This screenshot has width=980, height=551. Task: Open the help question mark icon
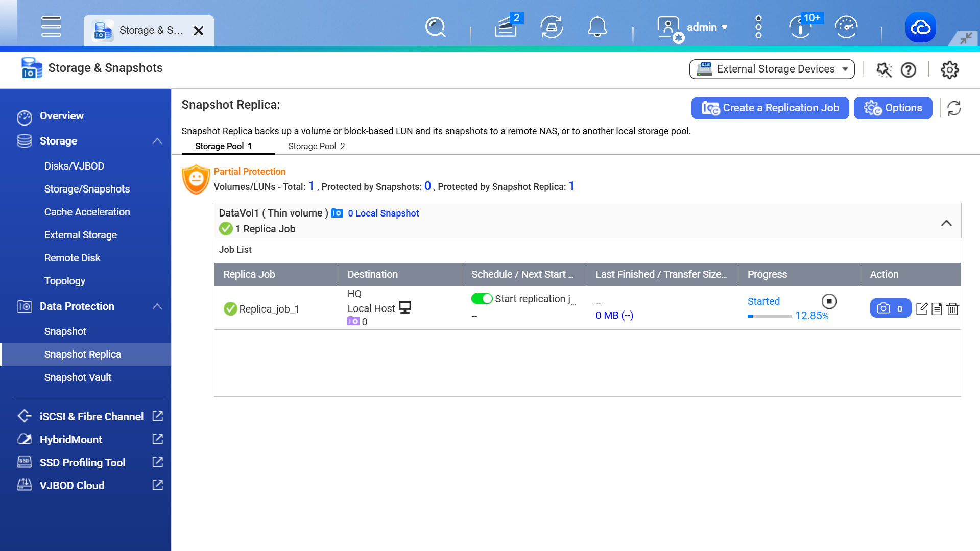[x=908, y=69]
